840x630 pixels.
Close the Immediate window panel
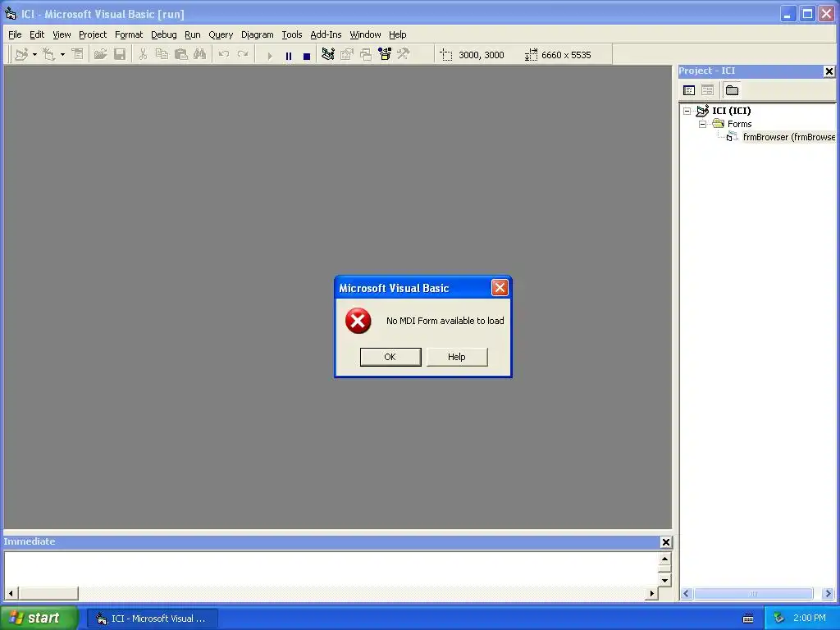666,542
